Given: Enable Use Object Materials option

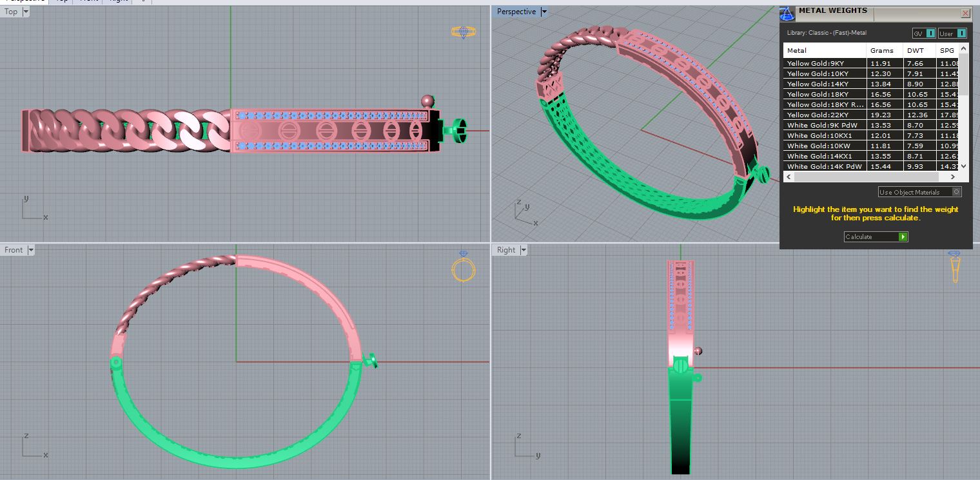Looking at the screenshot, I should pyautogui.click(x=920, y=192).
